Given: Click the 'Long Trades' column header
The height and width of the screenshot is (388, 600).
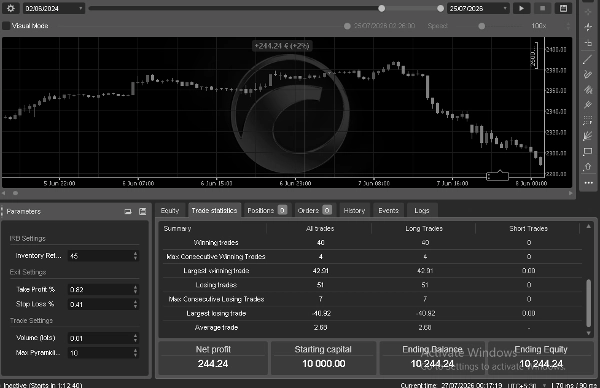Looking at the screenshot, I should tap(424, 229).
